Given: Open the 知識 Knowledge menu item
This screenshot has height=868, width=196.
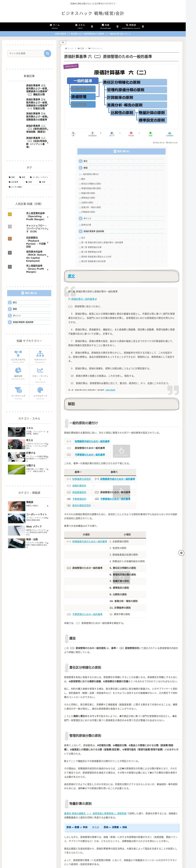Looking at the screenshot, I should 105,26.
